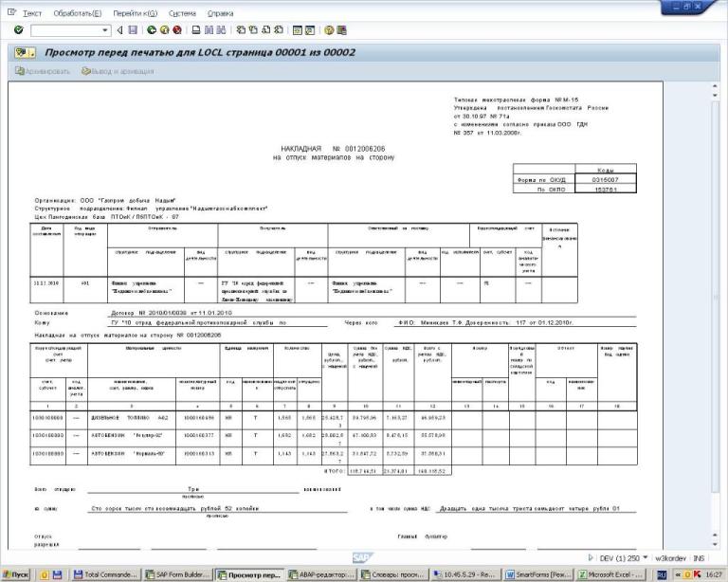Click the 0315007 OKUD code cell
This screenshot has height=582, width=728.
click(x=605, y=179)
